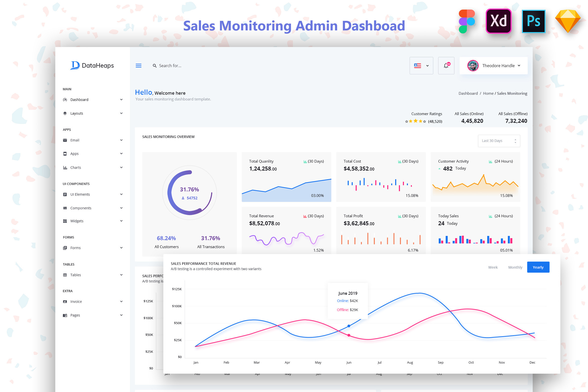Click the Search for... field
The height and width of the screenshot is (392, 588).
[x=170, y=66]
